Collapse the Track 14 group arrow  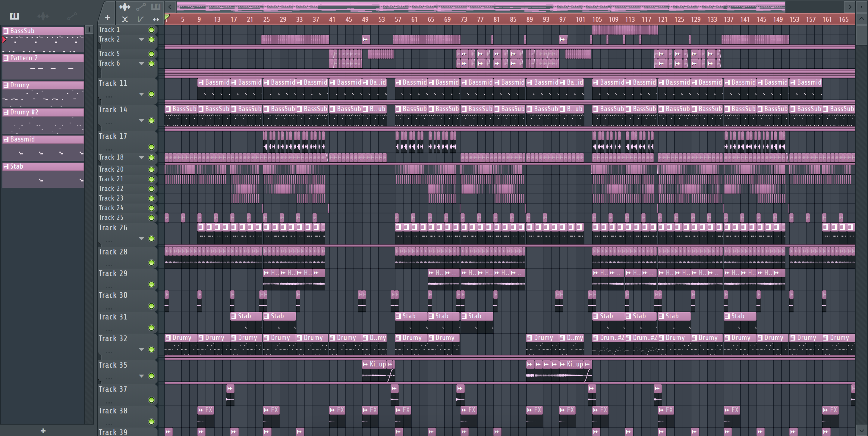click(142, 121)
